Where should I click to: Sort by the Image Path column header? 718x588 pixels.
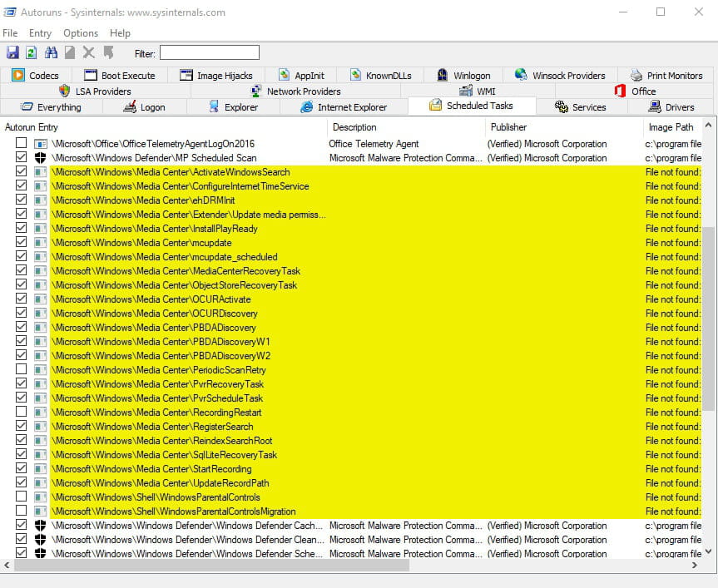(x=673, y=127)
